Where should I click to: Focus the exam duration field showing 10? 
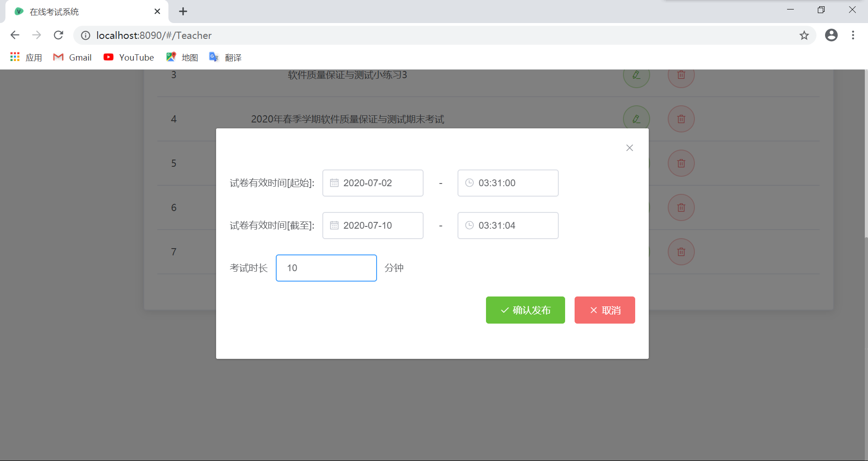tap(326, 268)
